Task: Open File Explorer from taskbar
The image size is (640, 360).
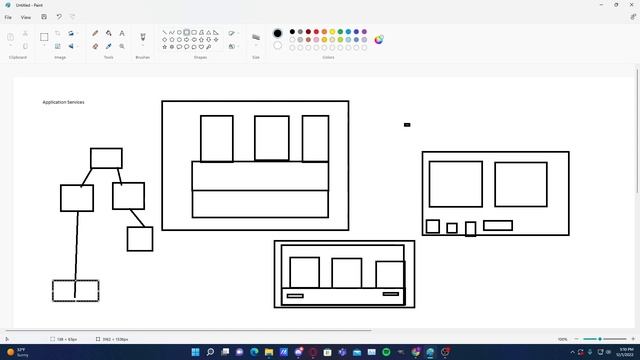Action: click(269, 352)
